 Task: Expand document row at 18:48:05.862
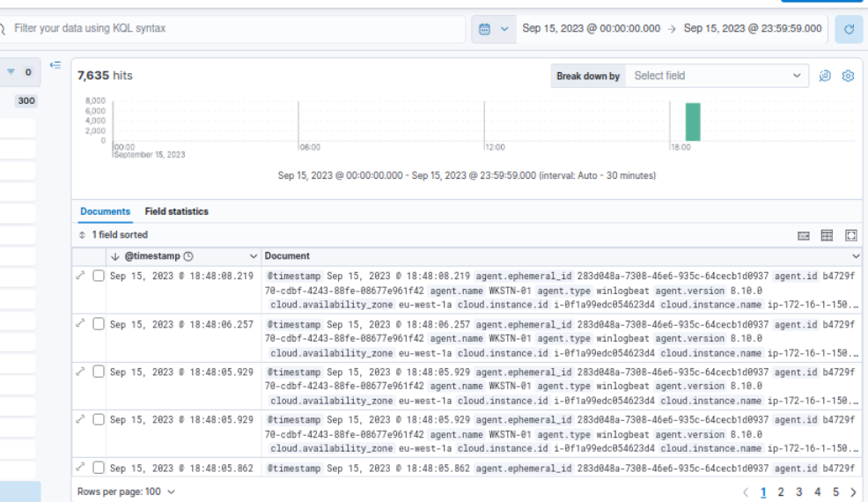point(80,467)
